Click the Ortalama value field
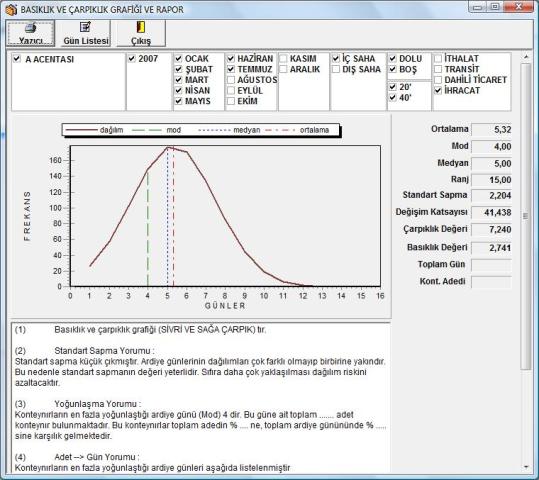 (x=492, y=130)
